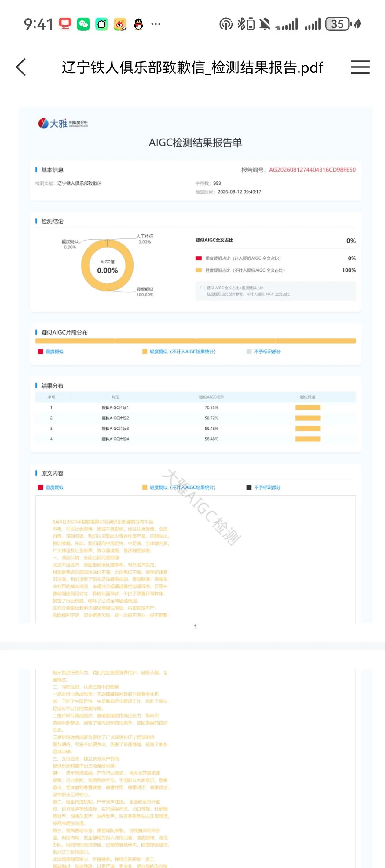Tap 重度疑似 legend under distribution bar

point(51,352)
